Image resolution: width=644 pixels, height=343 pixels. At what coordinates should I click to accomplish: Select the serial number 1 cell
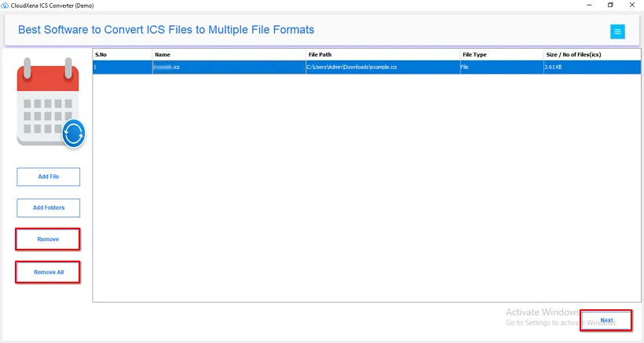point(123,68)
